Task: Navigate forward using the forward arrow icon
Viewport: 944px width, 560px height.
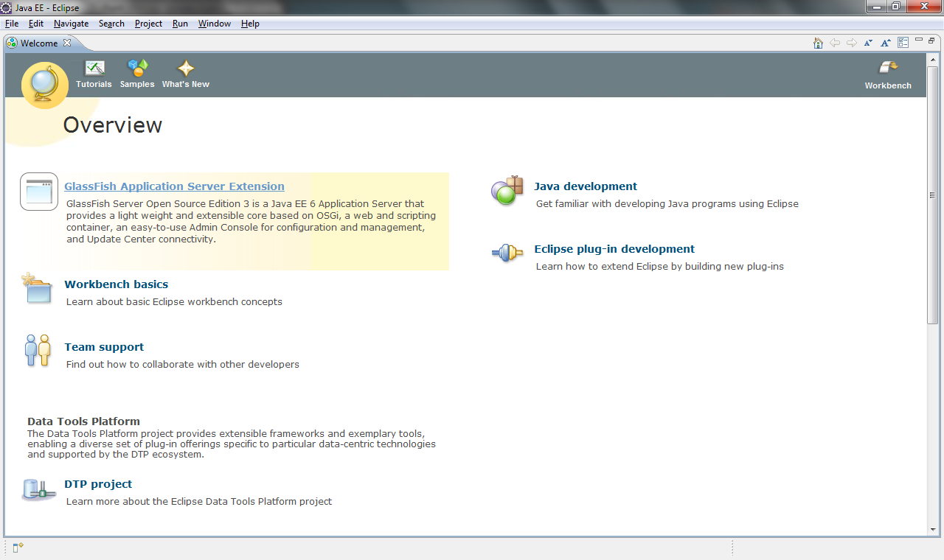Action: click(852, 43)
